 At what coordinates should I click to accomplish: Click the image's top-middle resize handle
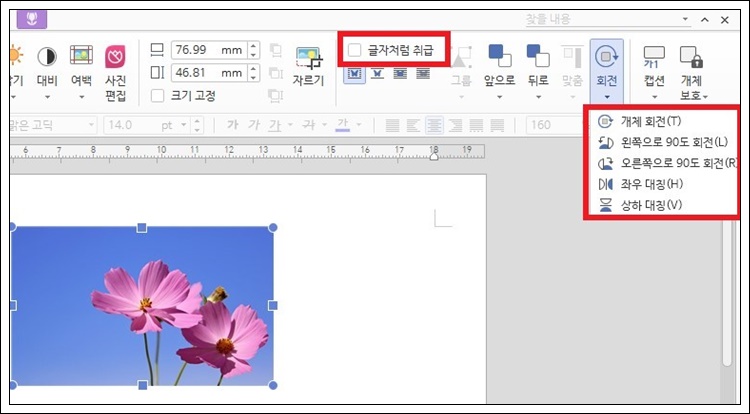tap(142, 228)
